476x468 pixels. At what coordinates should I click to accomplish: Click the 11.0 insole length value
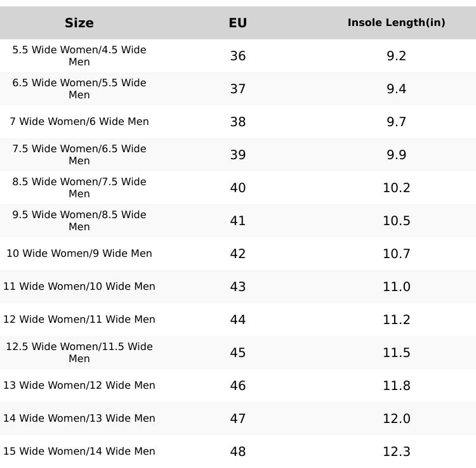pyautogui.click(x=396, y=287)
